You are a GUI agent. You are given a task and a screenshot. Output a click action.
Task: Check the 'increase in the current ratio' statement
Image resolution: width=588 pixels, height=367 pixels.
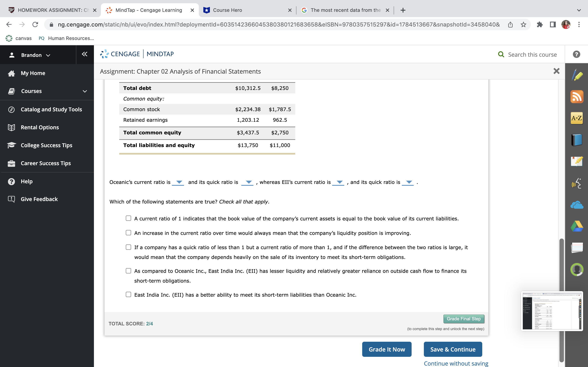point(128,232)
